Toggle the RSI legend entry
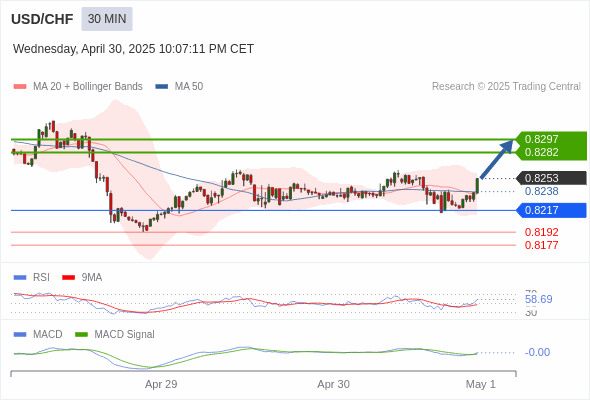This screenshot has height=400, width=590. 41,277
